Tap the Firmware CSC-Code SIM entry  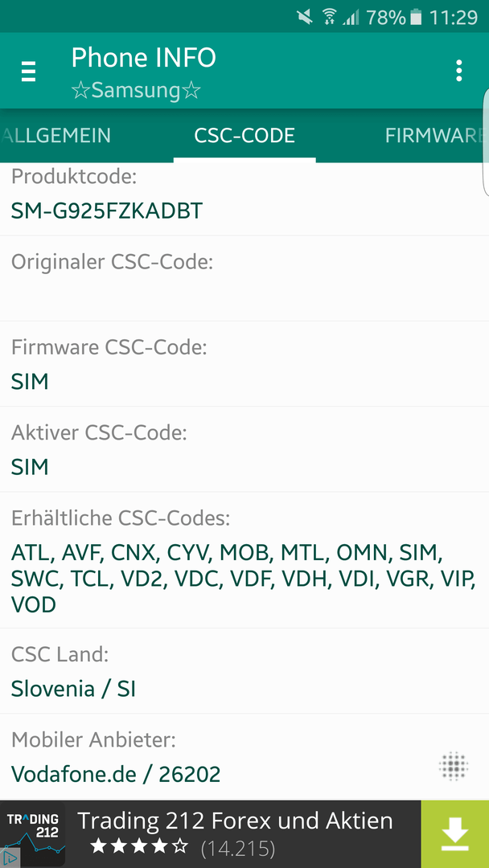[x=244, y=364]
